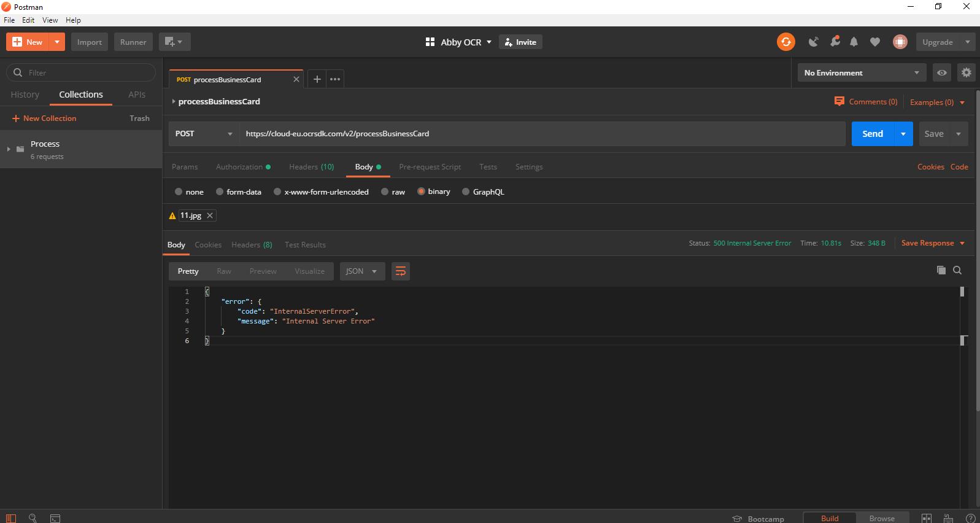Screen dimensions: 980x523
Task: Open the user avatar menu
Action: pyautogui.click(x=900, y=42)
